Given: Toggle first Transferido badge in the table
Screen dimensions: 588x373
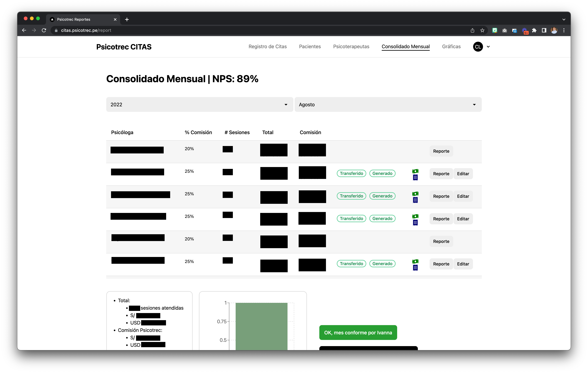Looking at the screenshot, I should [x=351, y=173].
